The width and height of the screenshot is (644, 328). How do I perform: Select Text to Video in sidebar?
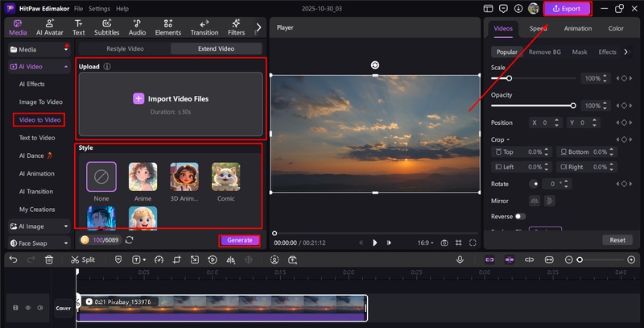pos(37,138)
